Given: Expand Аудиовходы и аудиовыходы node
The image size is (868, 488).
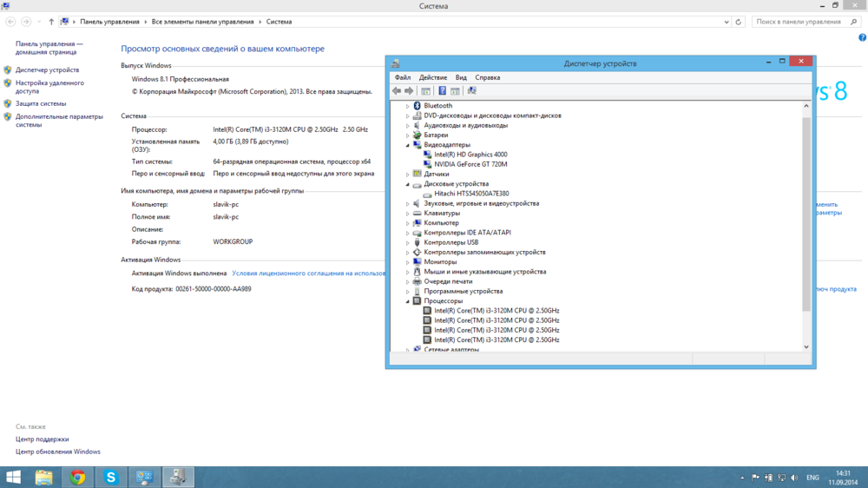Looking at the screenshot, I should tap(408, 126).
